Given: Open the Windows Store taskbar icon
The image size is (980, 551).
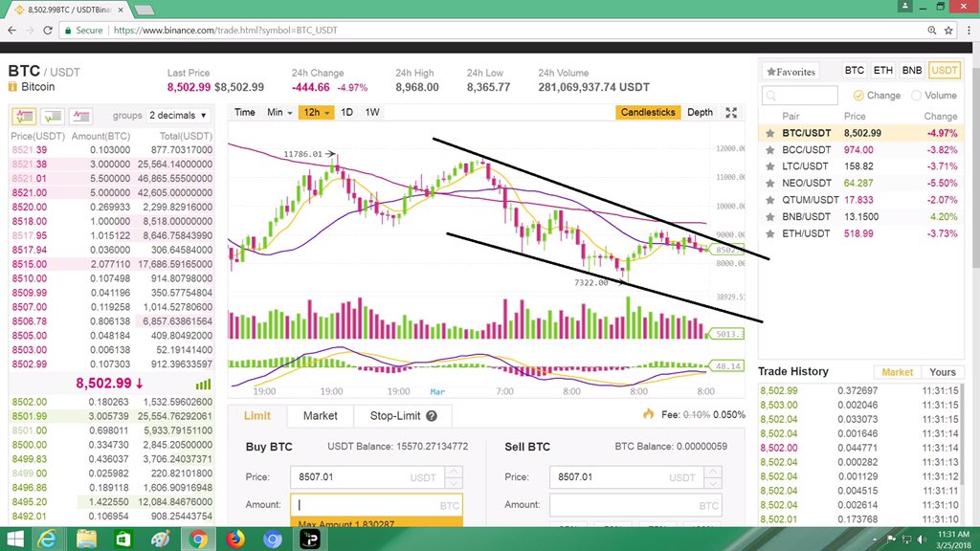Looking at the screenshot, I should coord(123,540).
